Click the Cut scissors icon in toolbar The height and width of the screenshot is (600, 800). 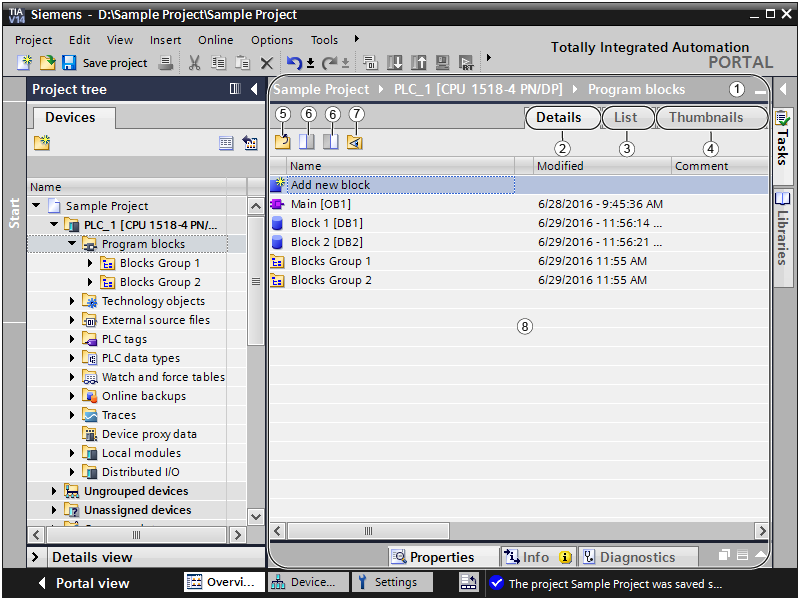[194, 63]
